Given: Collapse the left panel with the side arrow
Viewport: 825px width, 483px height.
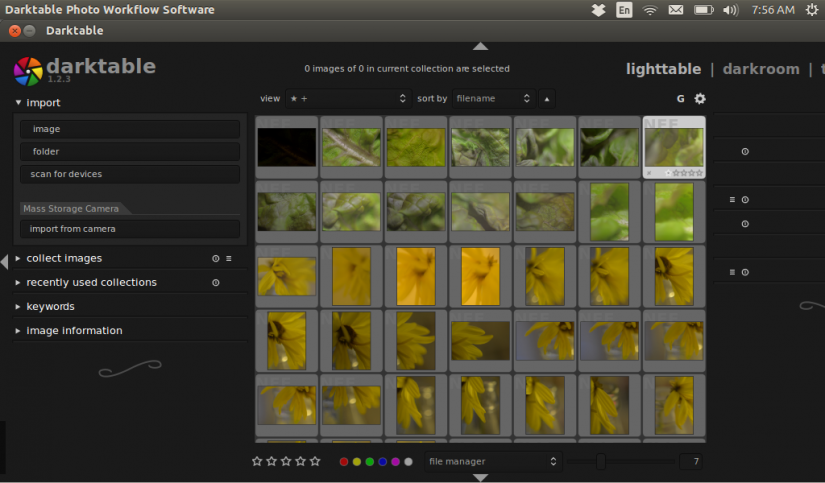Looking at the screenshot, I should (4, 261).
